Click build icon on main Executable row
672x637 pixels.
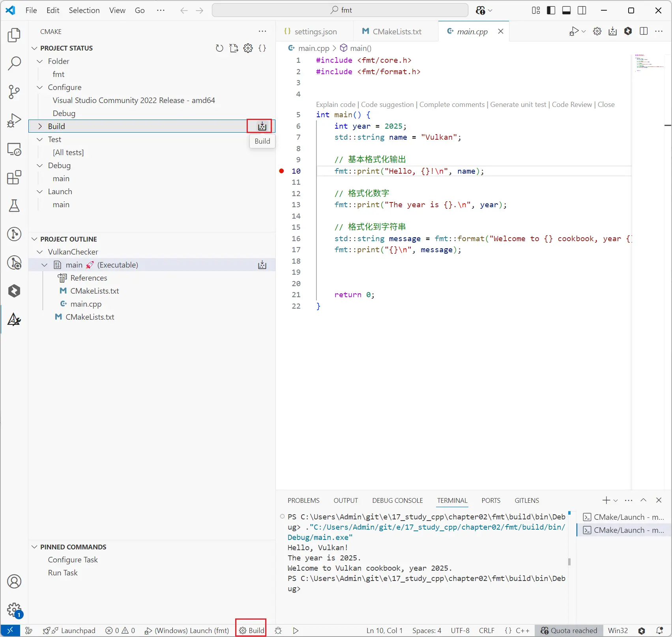[262, 265]
